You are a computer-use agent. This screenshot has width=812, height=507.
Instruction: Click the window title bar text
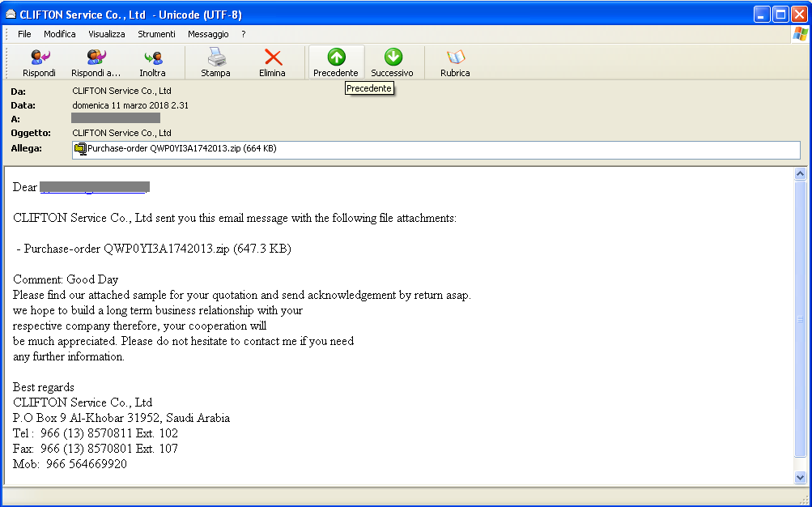click(131, 15)
